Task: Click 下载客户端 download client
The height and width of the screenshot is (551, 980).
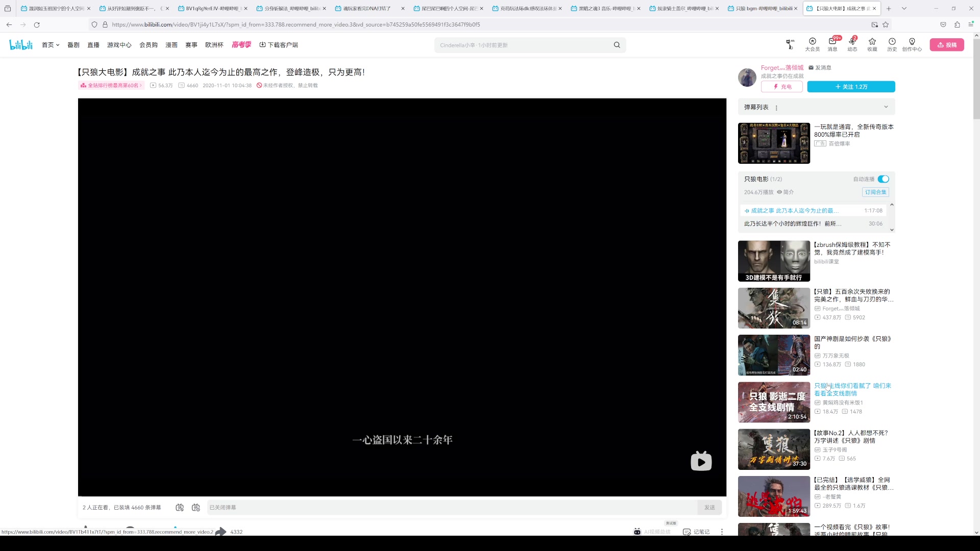Action: [x=279, y=45]
